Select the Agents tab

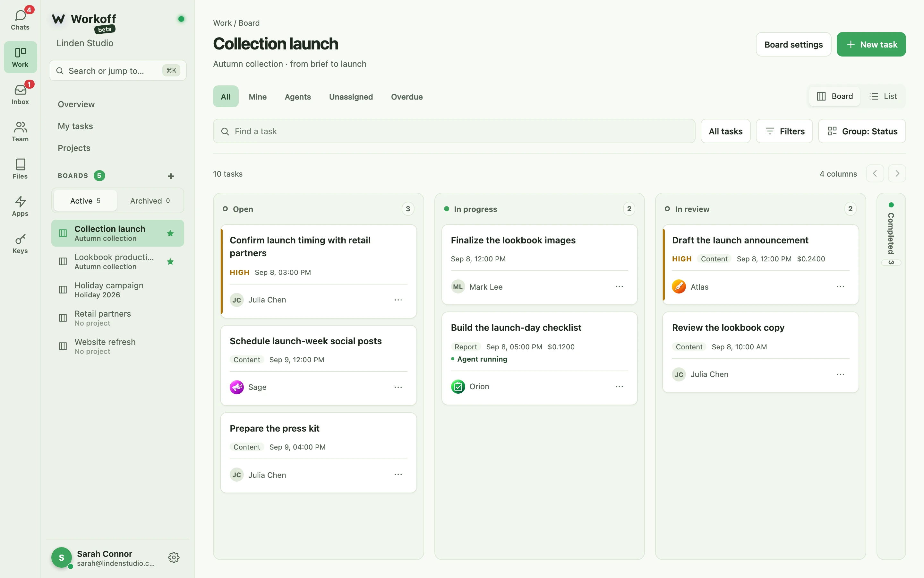298,97
